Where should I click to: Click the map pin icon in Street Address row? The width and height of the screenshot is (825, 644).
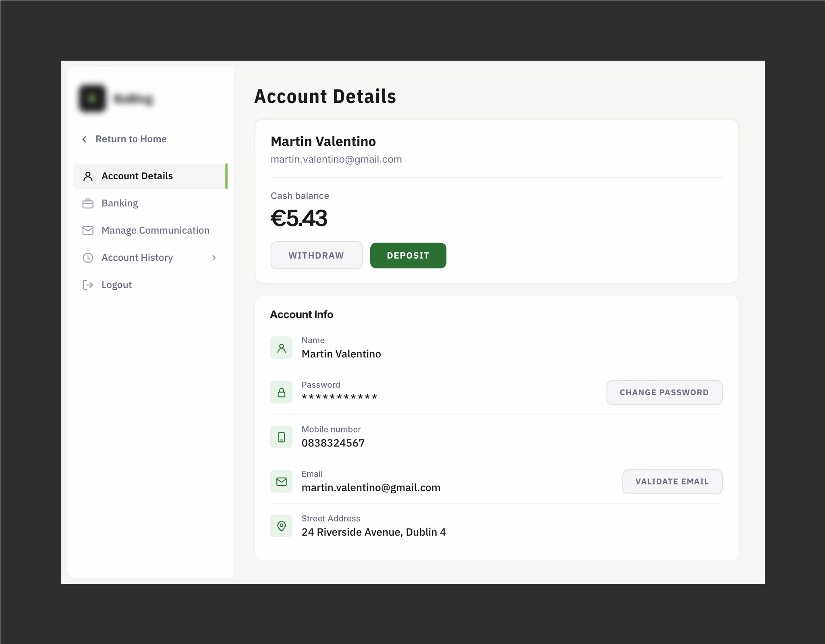281,526
